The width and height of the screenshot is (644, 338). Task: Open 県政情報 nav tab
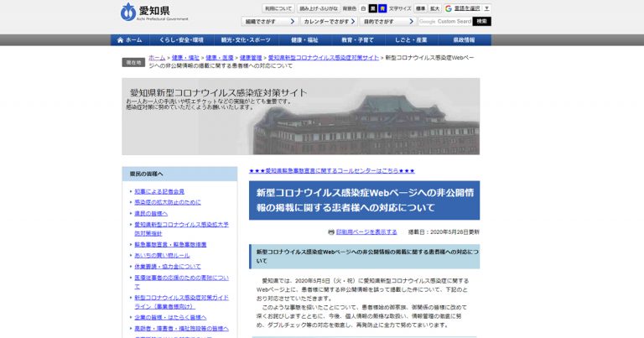pyautogui.click(x=464, y=39)
